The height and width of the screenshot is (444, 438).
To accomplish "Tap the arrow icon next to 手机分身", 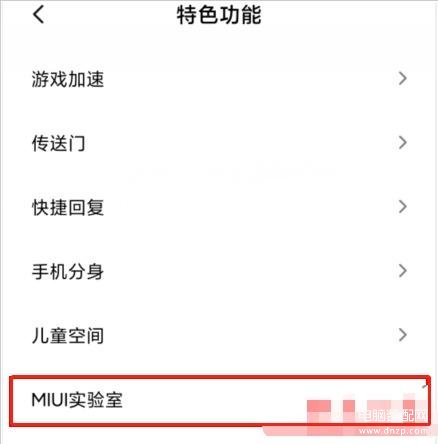I will tap(403, 271).
